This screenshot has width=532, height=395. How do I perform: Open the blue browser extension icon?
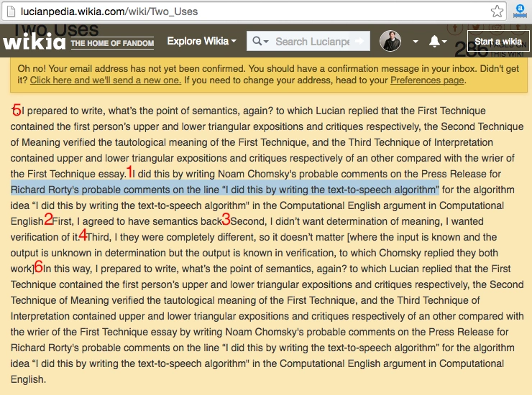point(520,11)
